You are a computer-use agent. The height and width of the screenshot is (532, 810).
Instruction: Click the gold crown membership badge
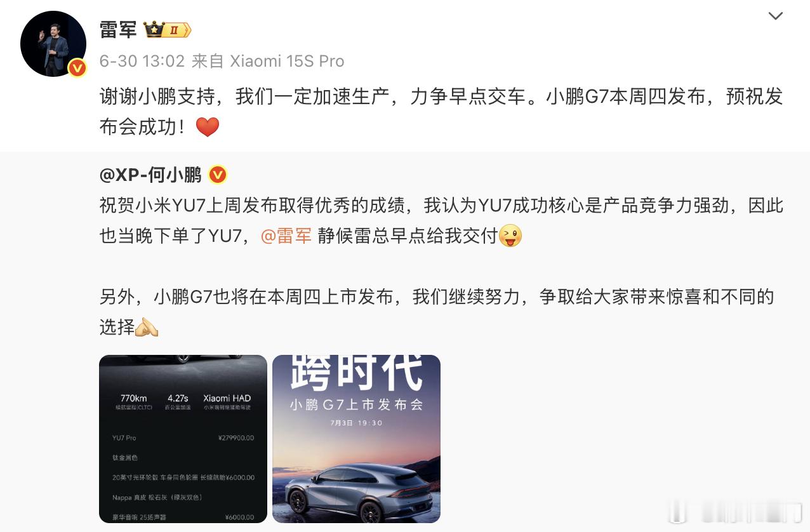click(x=168, y=30)
